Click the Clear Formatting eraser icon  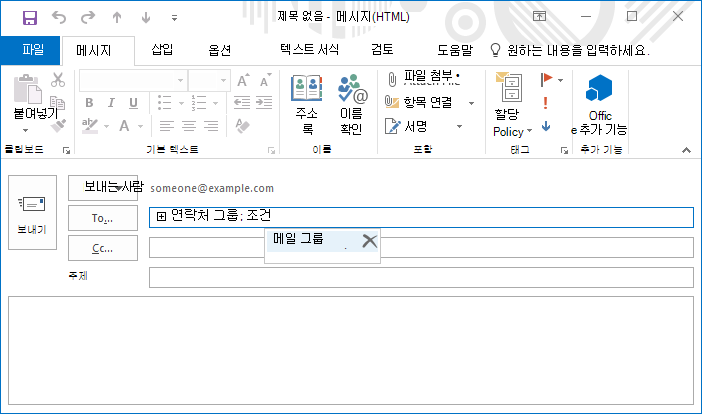pyautogui.click(x=242, y=126)
